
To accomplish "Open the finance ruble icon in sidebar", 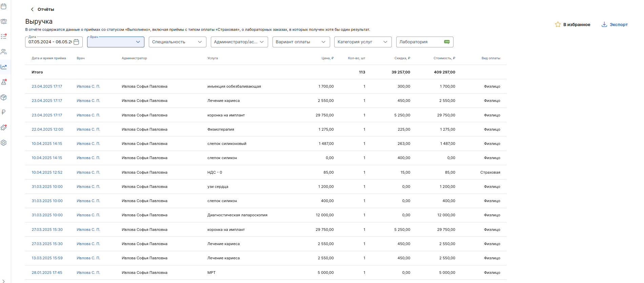I will click(4, 112).
